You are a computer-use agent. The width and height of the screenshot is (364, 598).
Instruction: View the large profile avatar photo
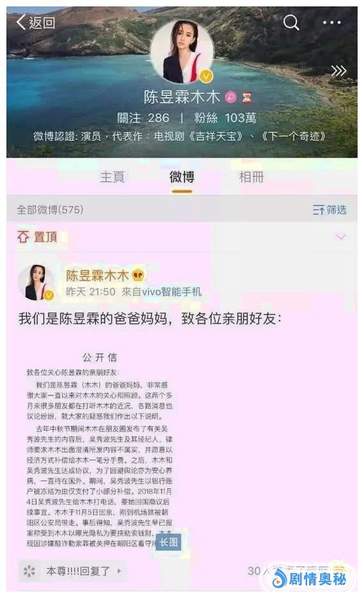(x=182, y=52)
